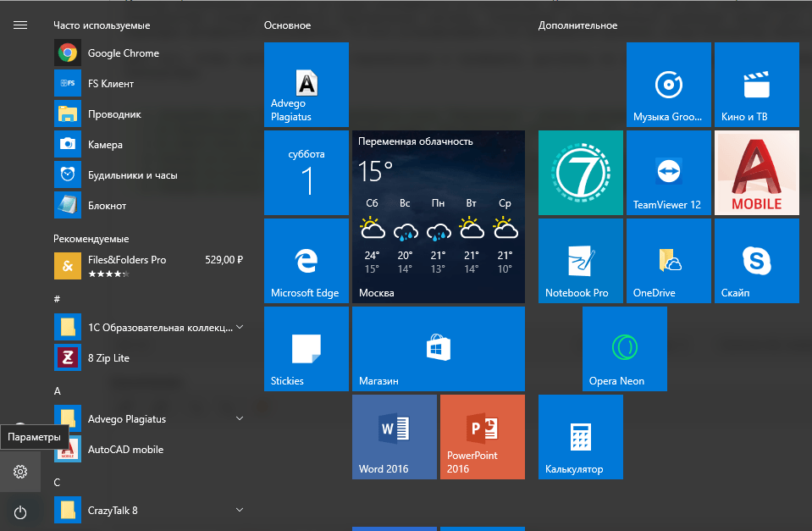The height and width of the screenshot is (531, 812).
Task: Click the # alphabet section header
Action: click(x=57, y=299)
